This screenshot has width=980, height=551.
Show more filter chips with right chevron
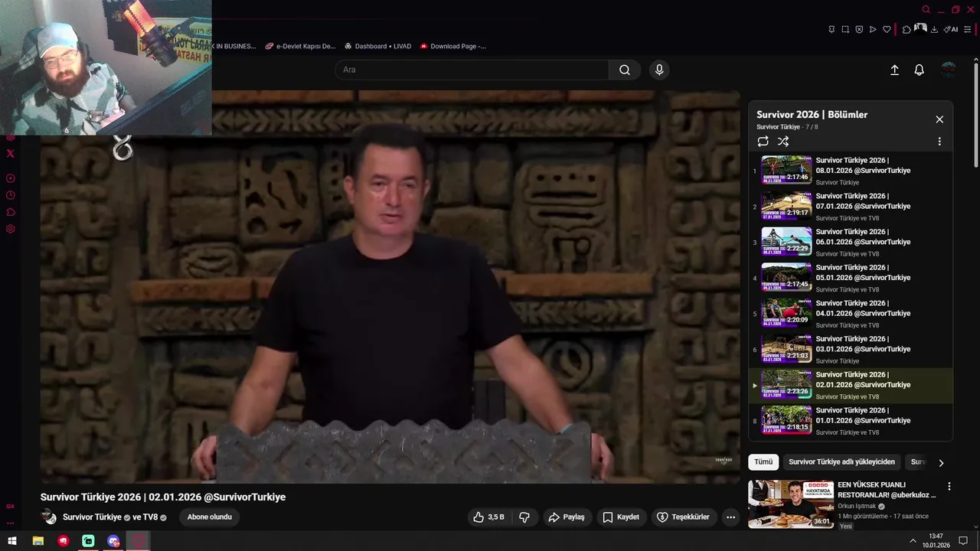point(941,462)
